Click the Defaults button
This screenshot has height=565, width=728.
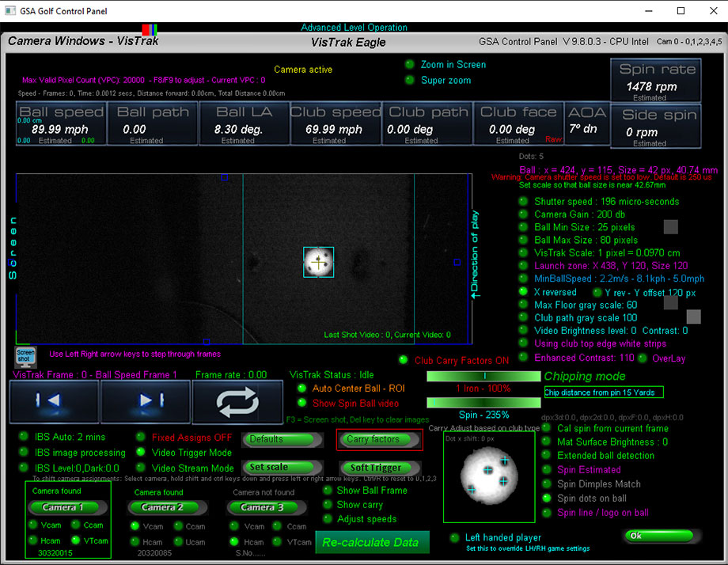[282, 439]
